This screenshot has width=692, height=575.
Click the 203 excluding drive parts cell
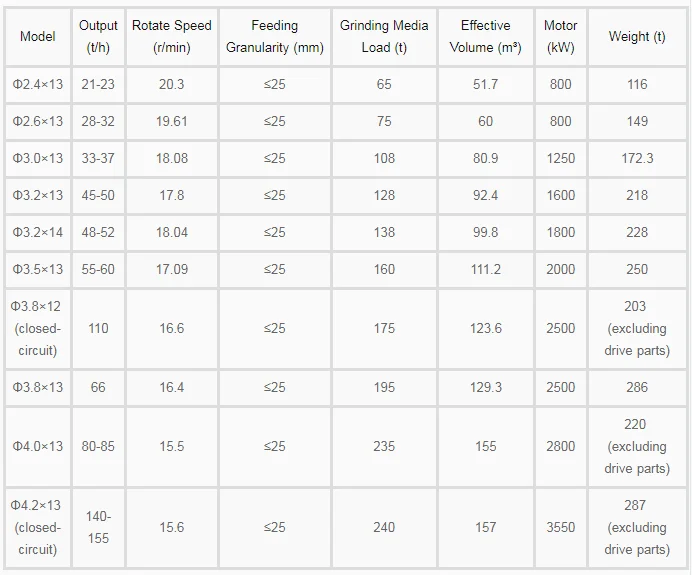[637, 328]
